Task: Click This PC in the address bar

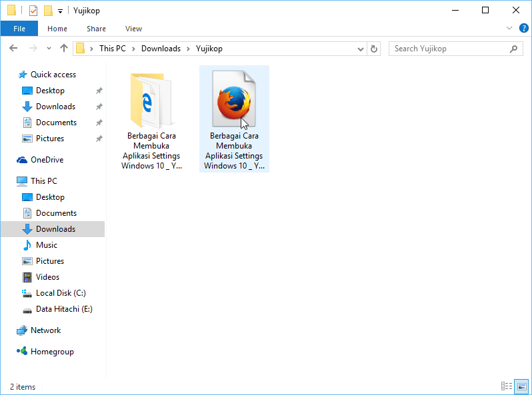Action: pyautogui.click(x=112, y=49)
